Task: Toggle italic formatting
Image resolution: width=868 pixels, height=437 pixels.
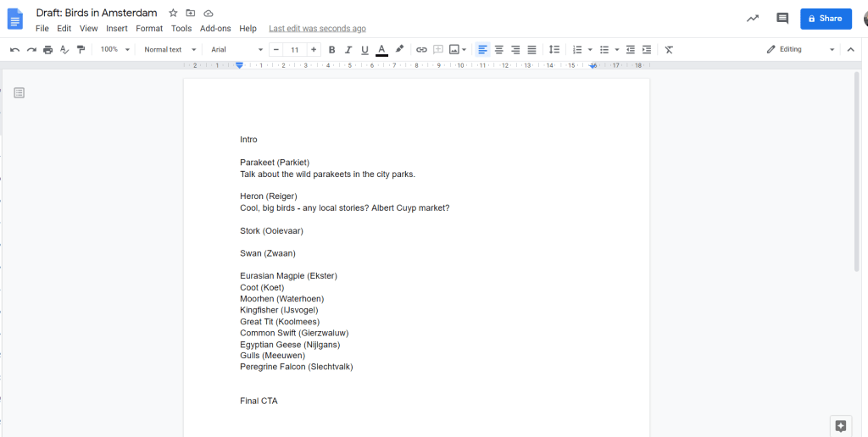Action: (348, 50)
